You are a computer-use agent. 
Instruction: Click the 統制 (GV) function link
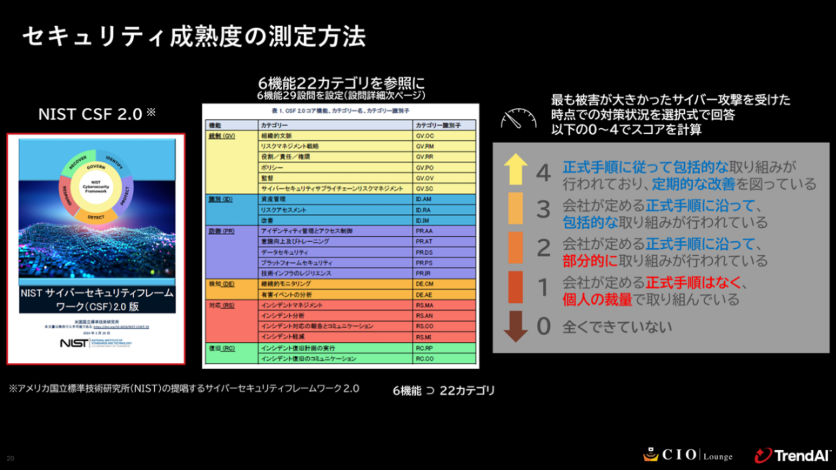coord(222,136)
